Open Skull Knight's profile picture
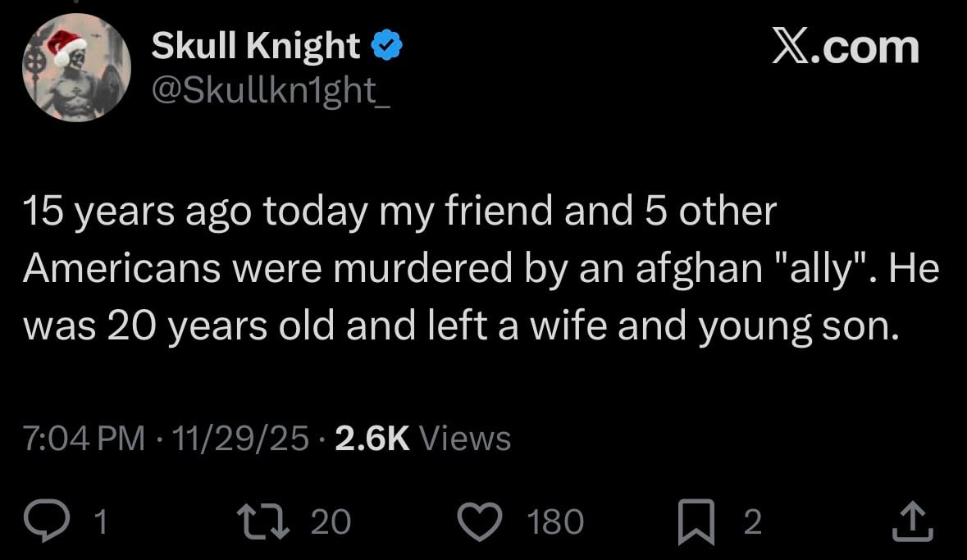The image size is (967, 560). (75, 68)
